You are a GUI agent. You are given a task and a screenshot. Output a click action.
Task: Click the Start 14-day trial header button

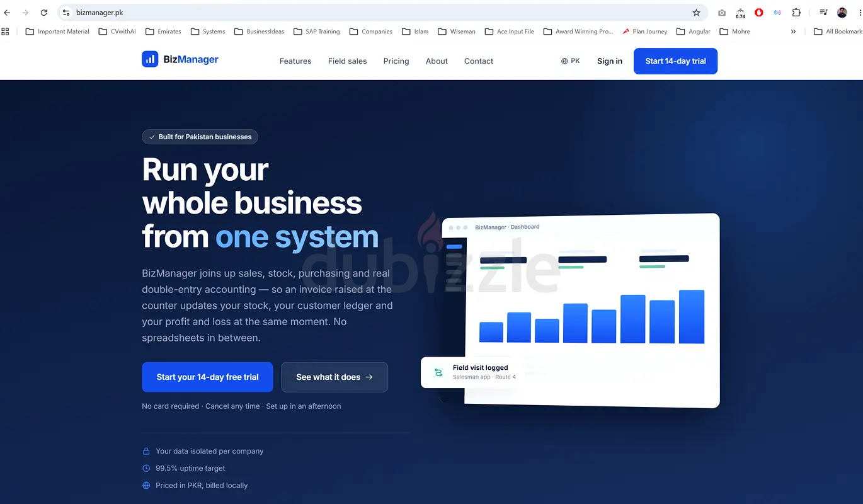point(675,61)
